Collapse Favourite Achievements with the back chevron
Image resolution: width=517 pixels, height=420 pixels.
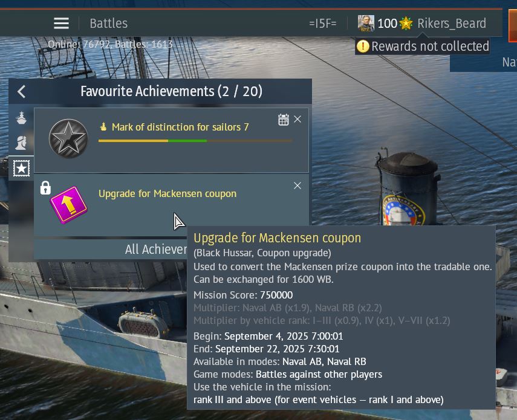pos(22,92)
